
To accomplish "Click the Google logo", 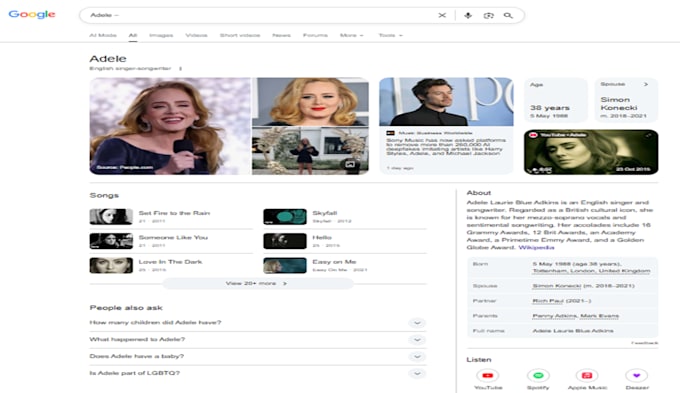I will click(x=32, y=14).
